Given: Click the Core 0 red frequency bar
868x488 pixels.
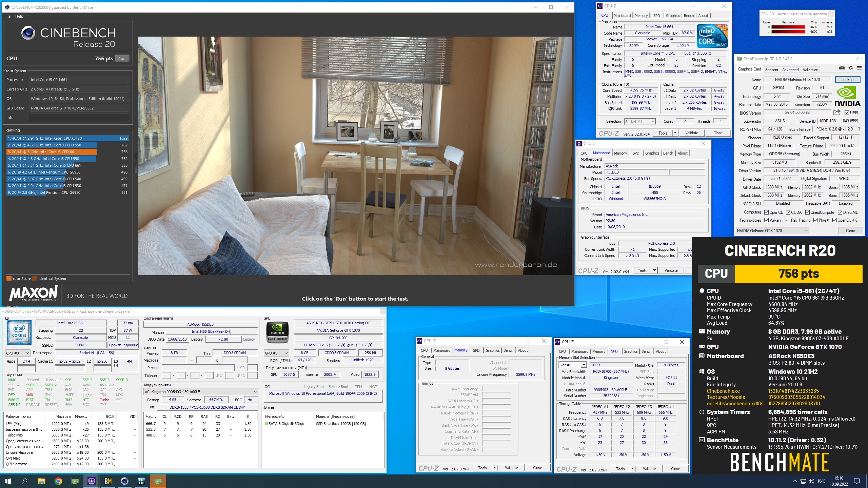Looking at the screenshot, I should (788, 27).
